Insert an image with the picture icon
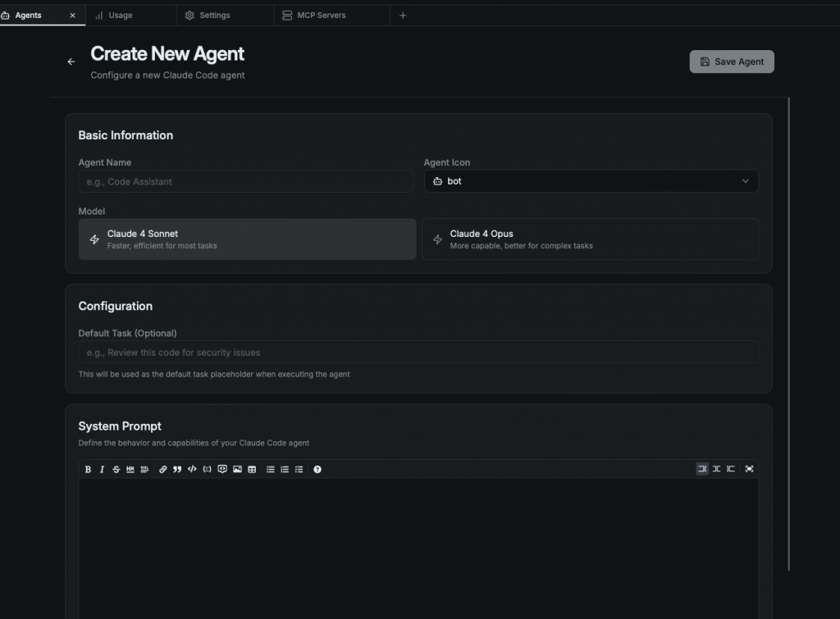The image size is (840, 619). (237, 469)
